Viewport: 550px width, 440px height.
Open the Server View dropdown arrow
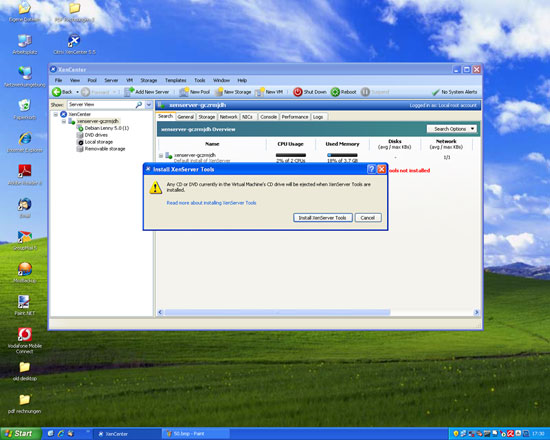pyautogui.click(x=149, y=105)
